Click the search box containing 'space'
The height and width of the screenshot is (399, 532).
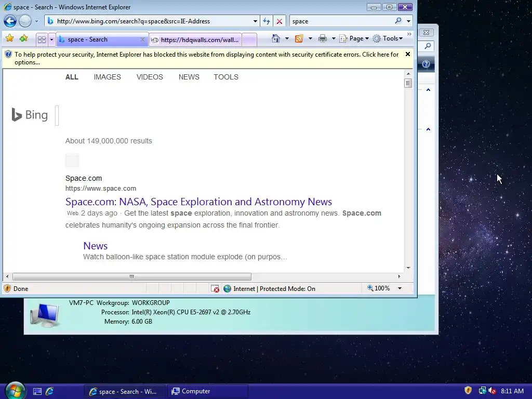click(x=341, y=21)
